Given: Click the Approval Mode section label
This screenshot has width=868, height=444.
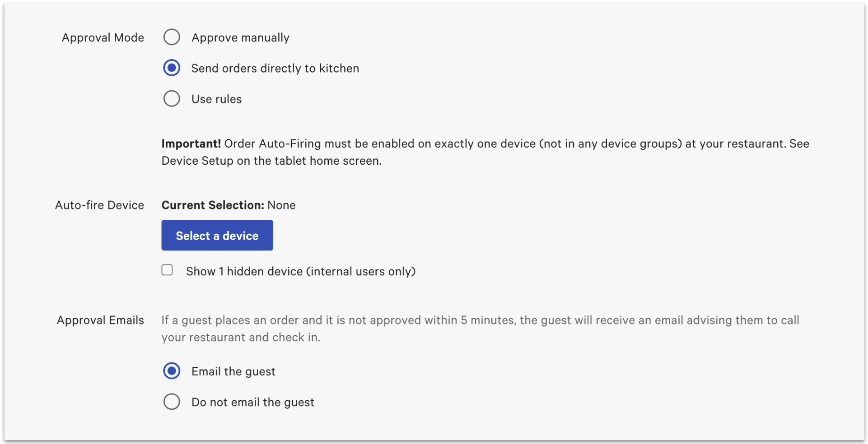Looking at the screenshot, I should (103, 37).
